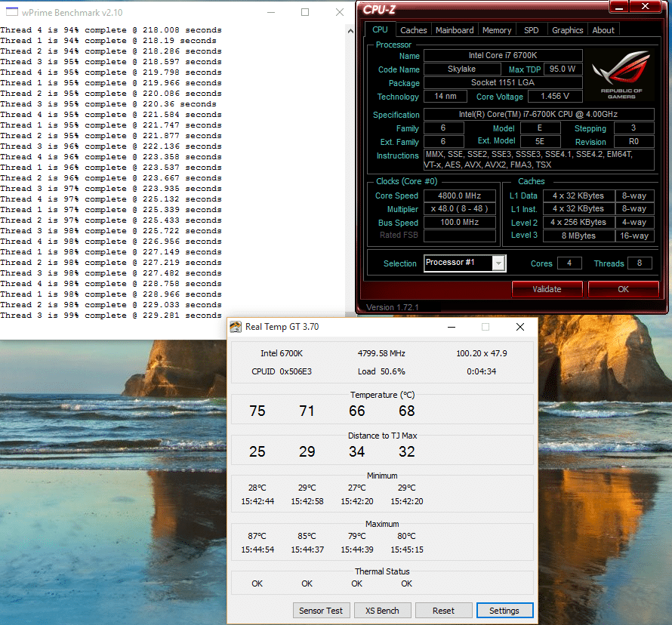Close the wPrime Benchmark window
The width and height of the screenshot is (672, 625).
coord(340,12)
